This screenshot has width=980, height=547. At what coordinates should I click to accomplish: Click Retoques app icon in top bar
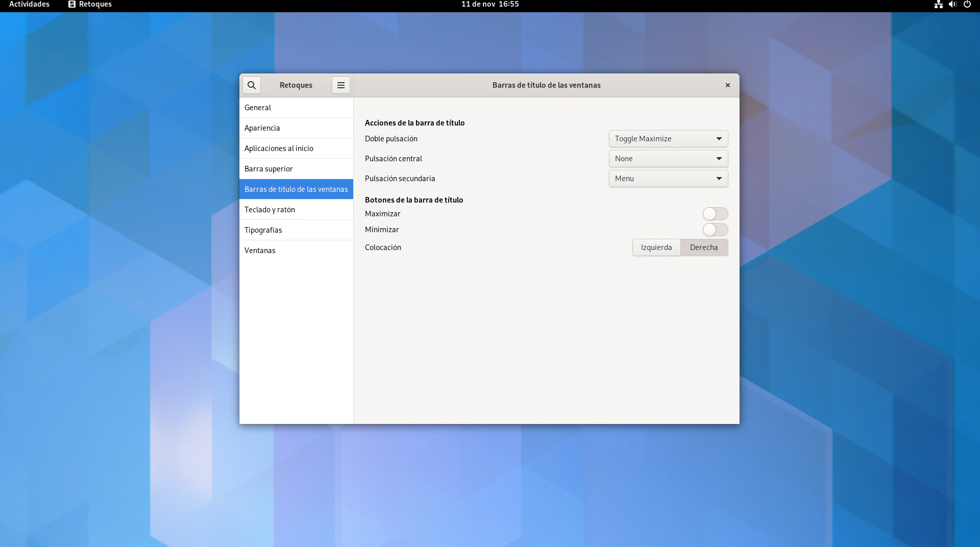tap(72, 5)
